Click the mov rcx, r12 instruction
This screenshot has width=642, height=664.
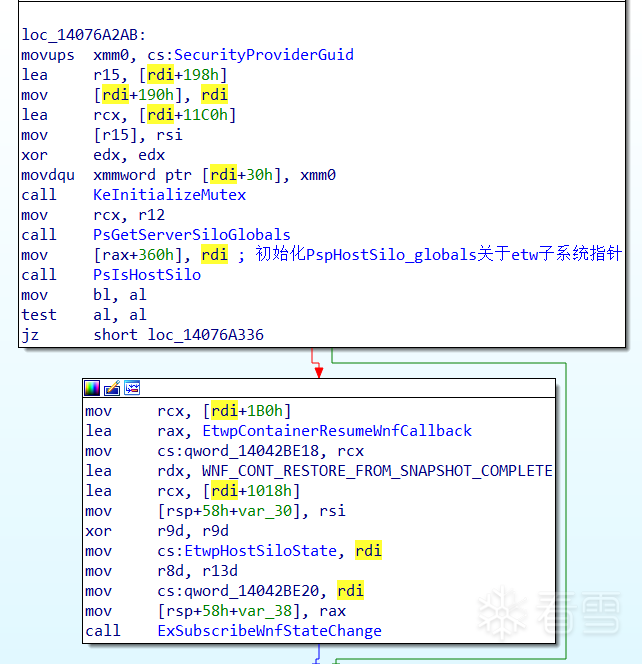pyautogui.click(x=93, y=215)
